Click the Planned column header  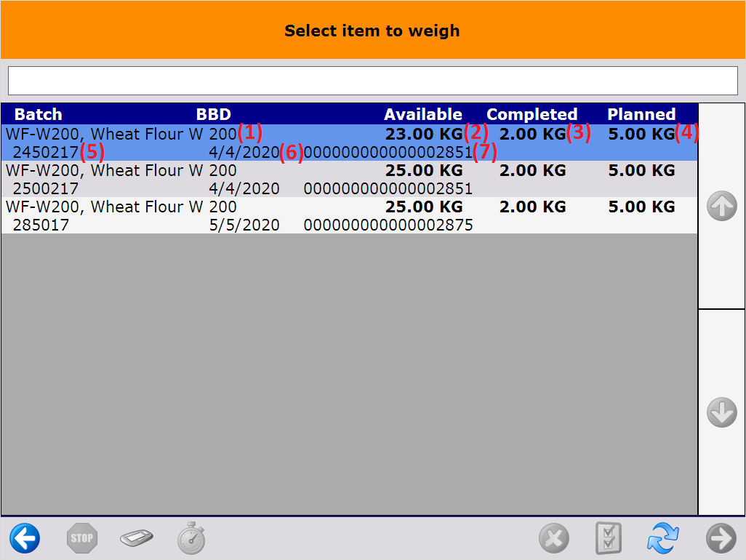point(641,114)
